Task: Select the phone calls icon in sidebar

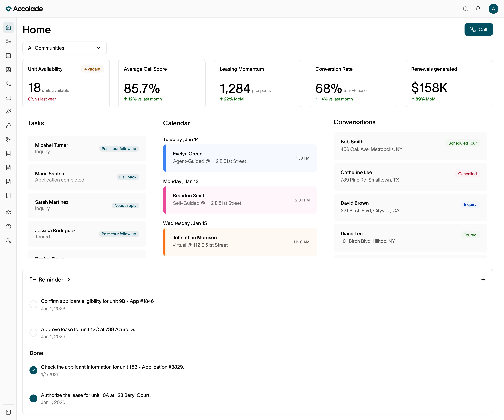Action: pos(8,83)
